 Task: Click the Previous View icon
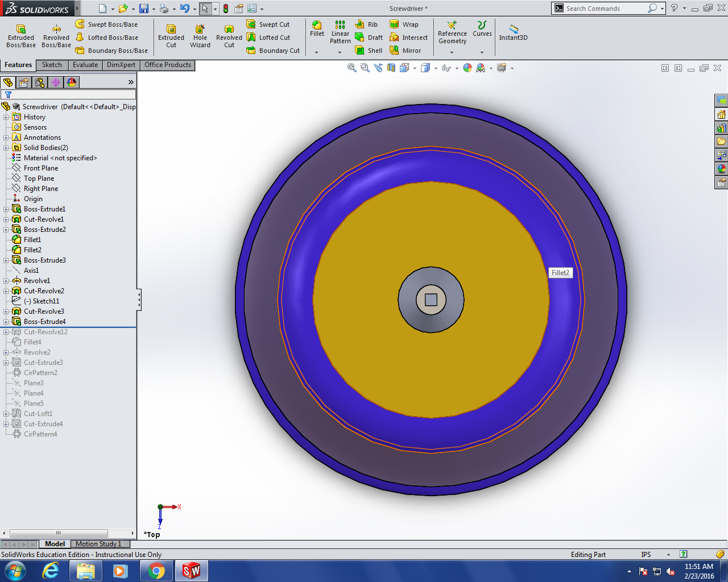[378, 68]
